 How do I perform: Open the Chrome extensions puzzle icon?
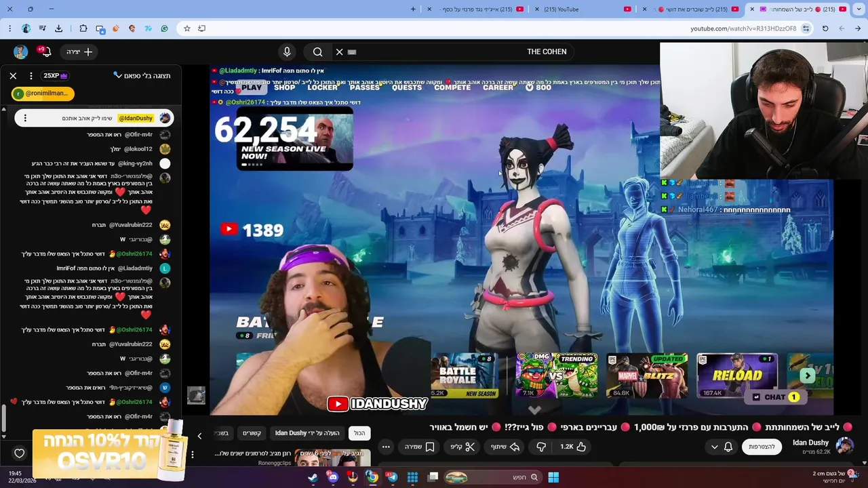point(83,28)
